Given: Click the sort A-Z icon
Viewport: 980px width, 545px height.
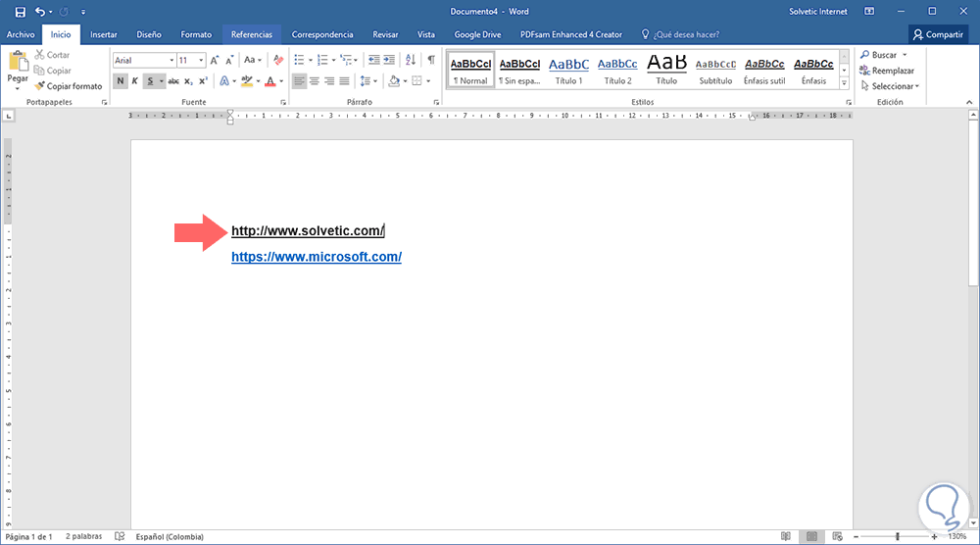Looking at the screenshot, I should (409, 60).
